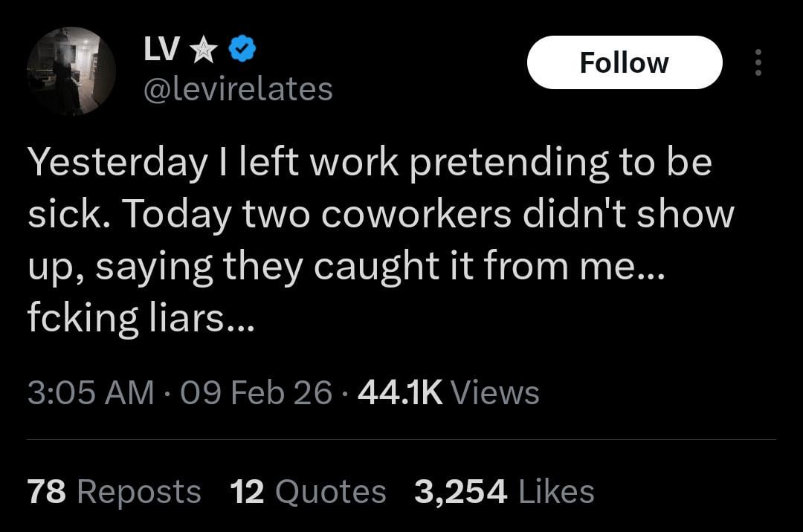Image resolution: width=803 pixels, height=532 pixels.
Task: Click the Views label
Action: [494, 392]
